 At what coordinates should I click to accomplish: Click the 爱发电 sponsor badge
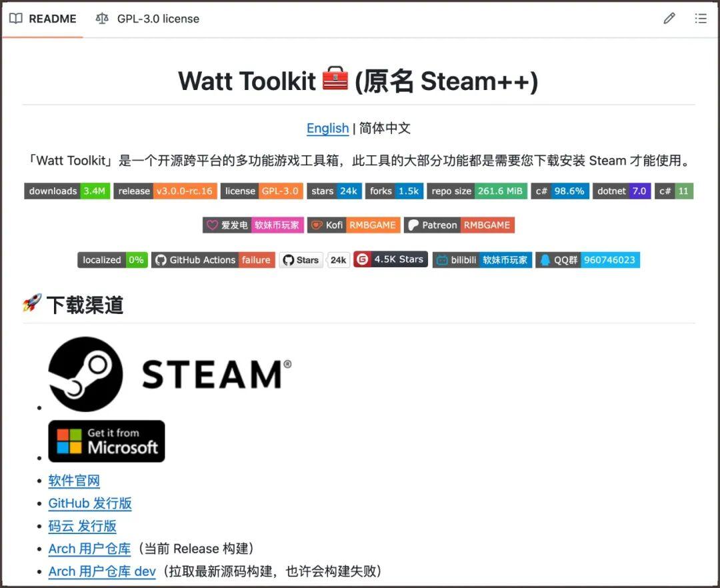(253, 225)
